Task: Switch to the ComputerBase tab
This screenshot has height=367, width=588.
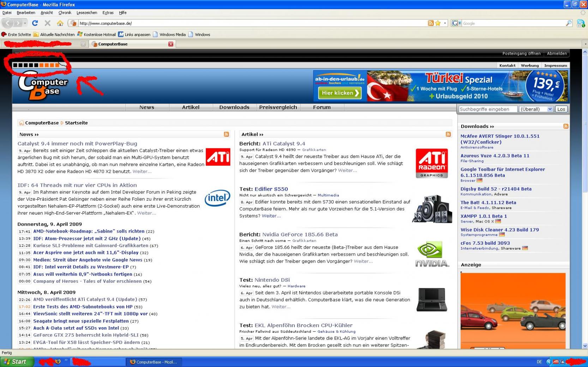Action: point(132,44)
